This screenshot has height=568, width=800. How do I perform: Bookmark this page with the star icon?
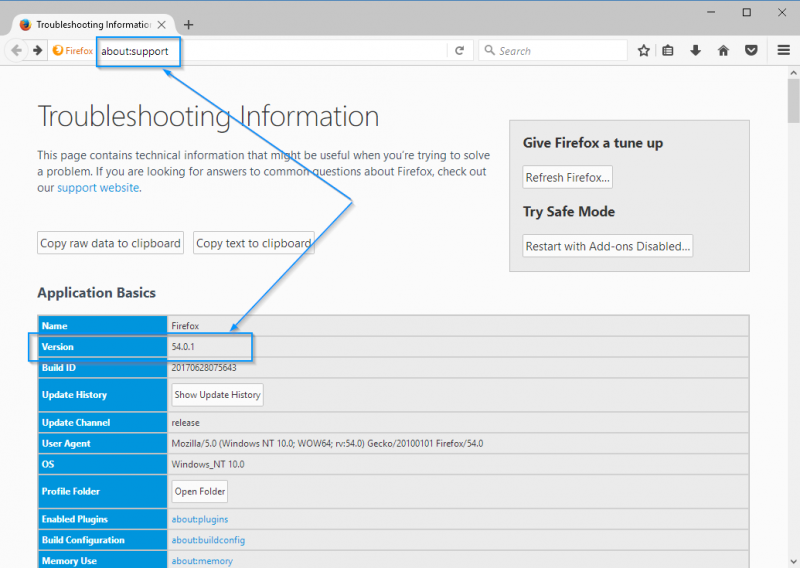643,51
